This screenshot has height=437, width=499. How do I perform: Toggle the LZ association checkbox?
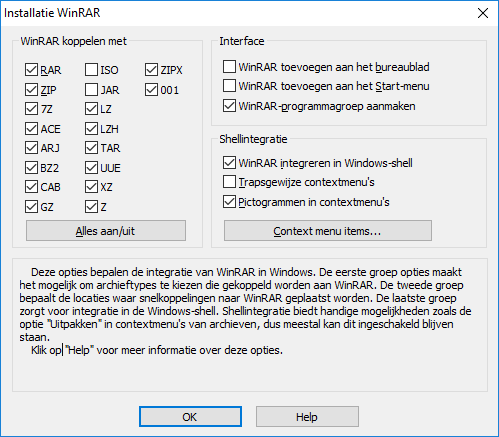tap(91, 109)
